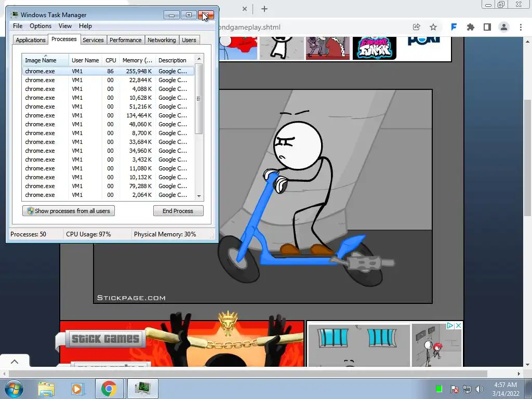
Task: Click the page horizontal scrollbar right arrow
Action: click(519, 374)
